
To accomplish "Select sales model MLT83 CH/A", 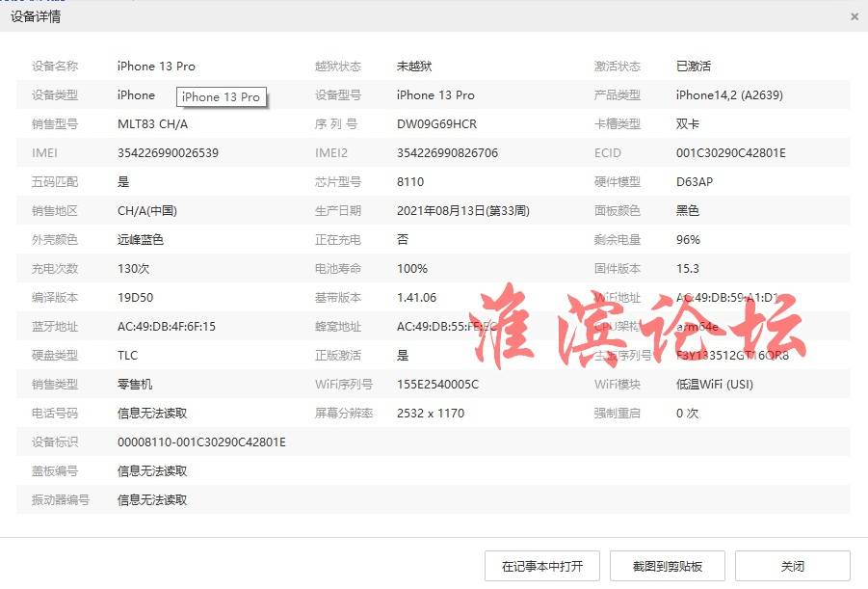I will tap(152, 124).
